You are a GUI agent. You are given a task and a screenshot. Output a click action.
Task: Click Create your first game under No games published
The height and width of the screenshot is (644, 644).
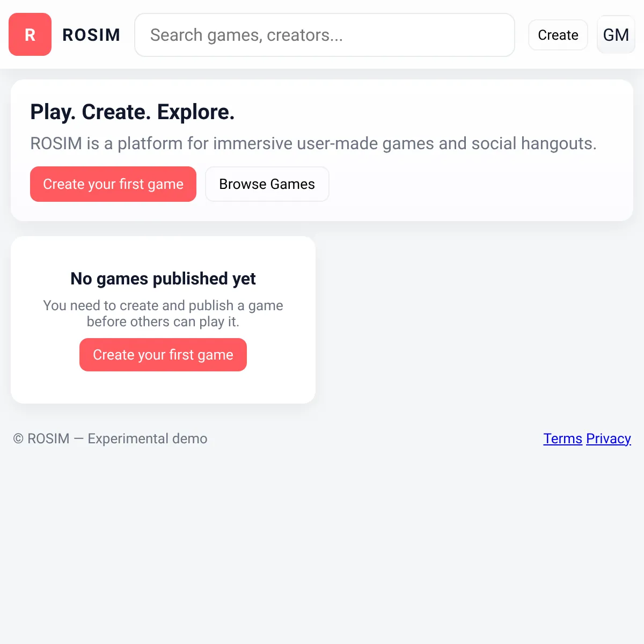coord(163,355)
